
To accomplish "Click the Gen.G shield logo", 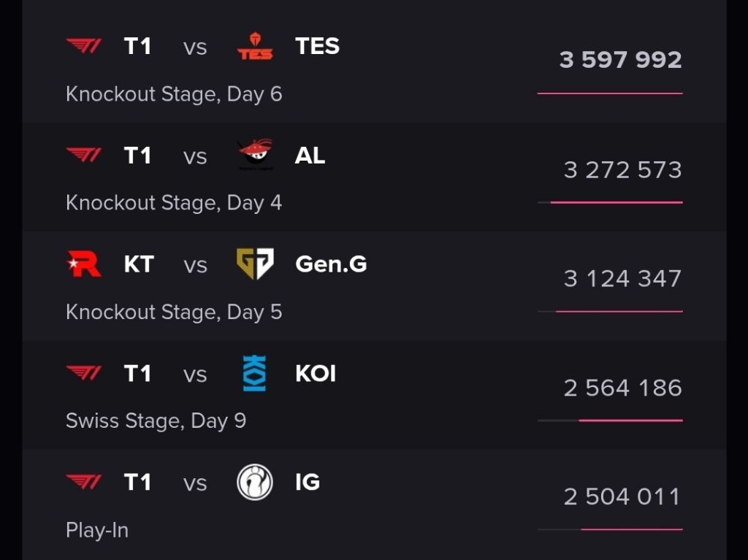I will pos(253,264).
